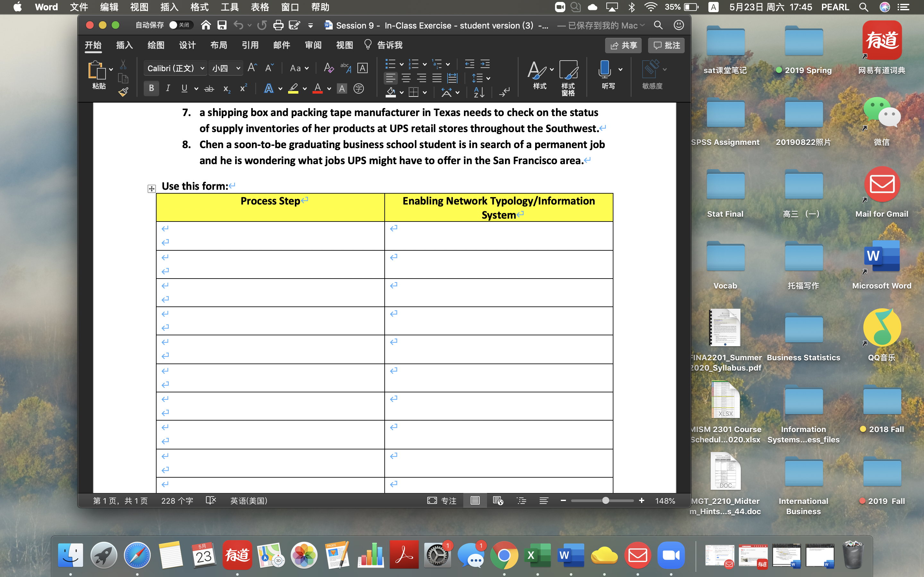
Task: Click the Format Painter brush icon
Action: (x=123, y=92)
